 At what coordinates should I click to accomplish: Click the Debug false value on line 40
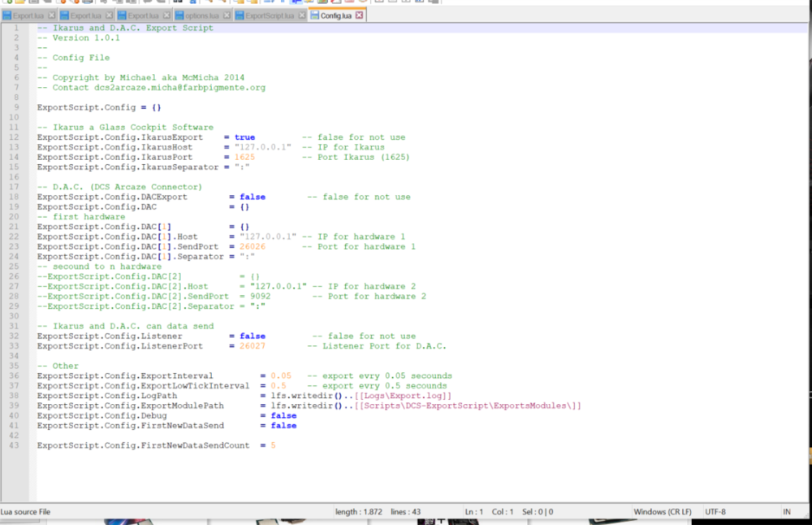click(x=283, y=415)
